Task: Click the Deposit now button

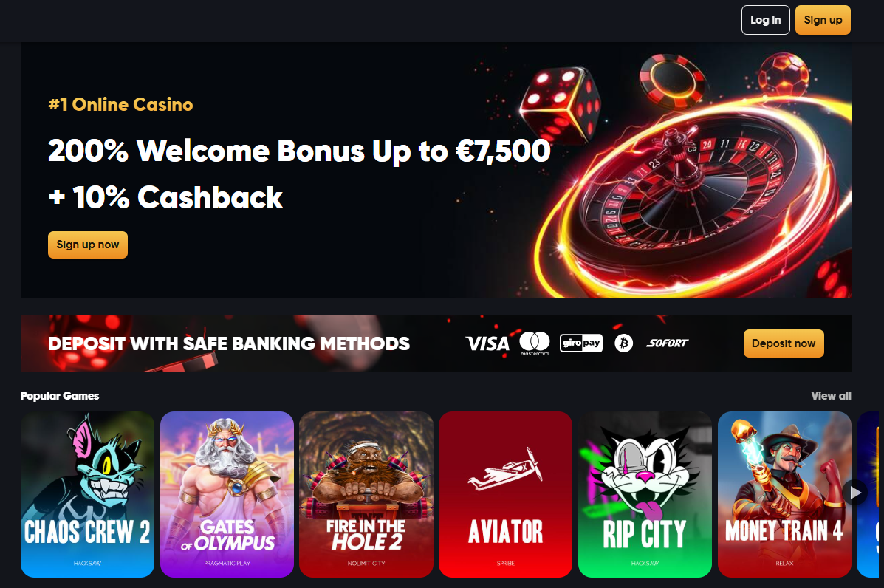Action: pos(784,343)
